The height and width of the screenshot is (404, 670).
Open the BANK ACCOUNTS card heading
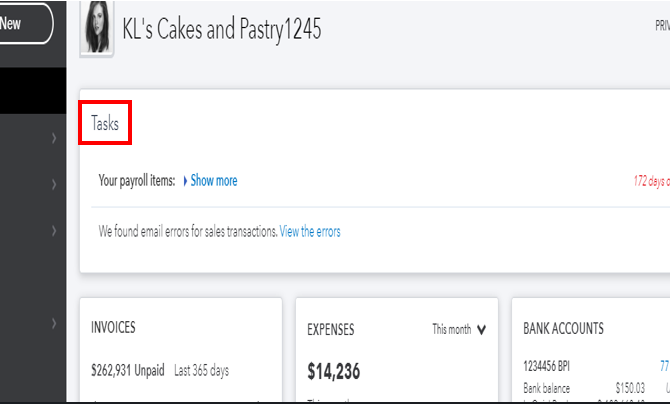click(563, 328)
